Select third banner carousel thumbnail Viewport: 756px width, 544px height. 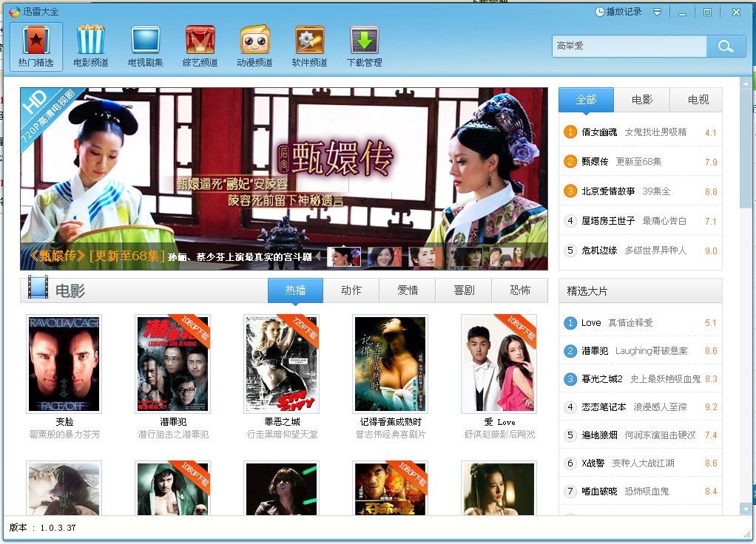coord(425,256)
